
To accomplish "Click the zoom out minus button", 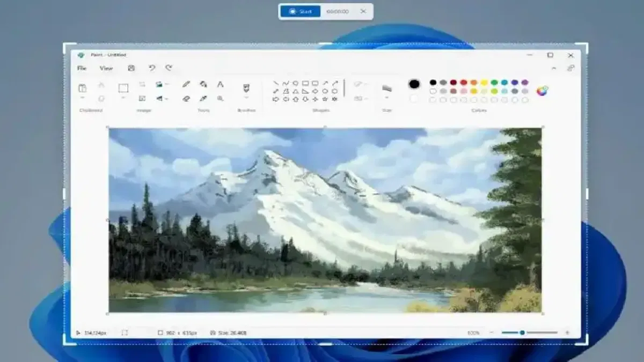I will coord(492,333).
